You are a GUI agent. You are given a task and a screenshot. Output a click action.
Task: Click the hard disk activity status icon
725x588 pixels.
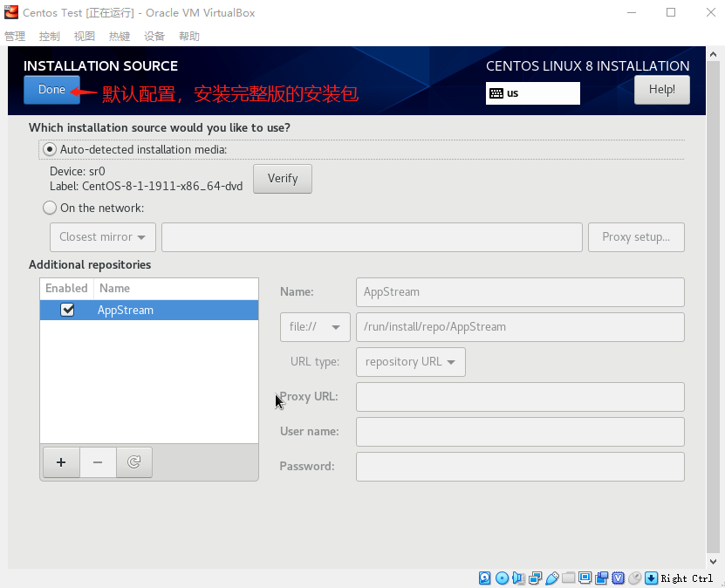coord(484,578)
